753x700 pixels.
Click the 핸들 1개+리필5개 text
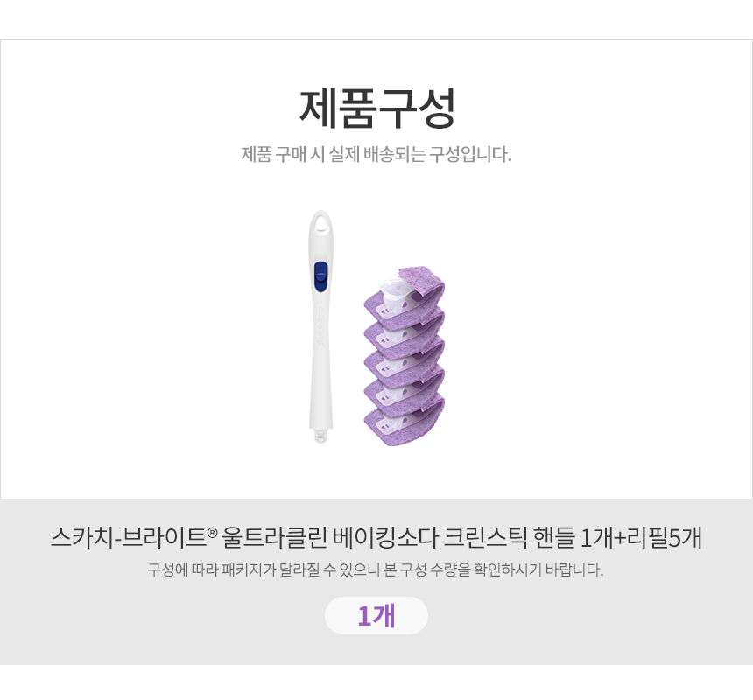[x=617, y=538]
